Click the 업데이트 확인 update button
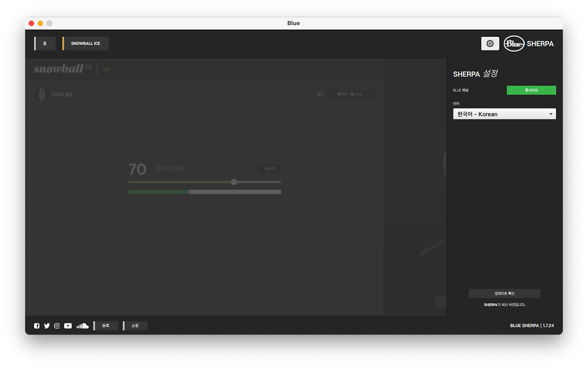 (505, 293)
